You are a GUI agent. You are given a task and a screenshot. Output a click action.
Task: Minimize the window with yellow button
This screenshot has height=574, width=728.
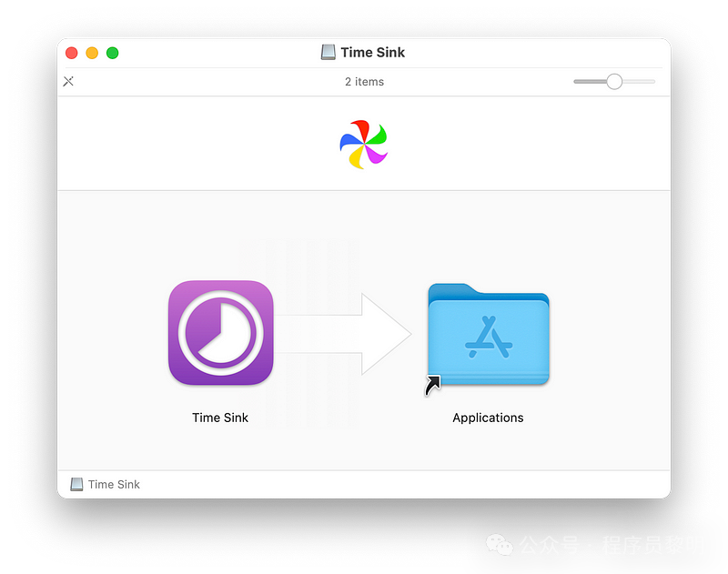click(x=92, y=53)
